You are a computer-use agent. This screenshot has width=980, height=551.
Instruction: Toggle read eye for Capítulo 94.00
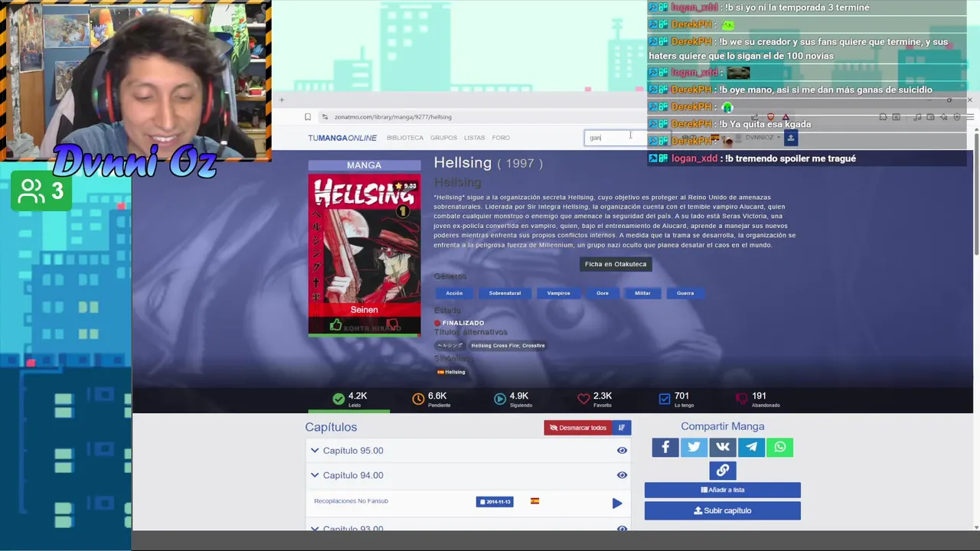coord(622,475)
